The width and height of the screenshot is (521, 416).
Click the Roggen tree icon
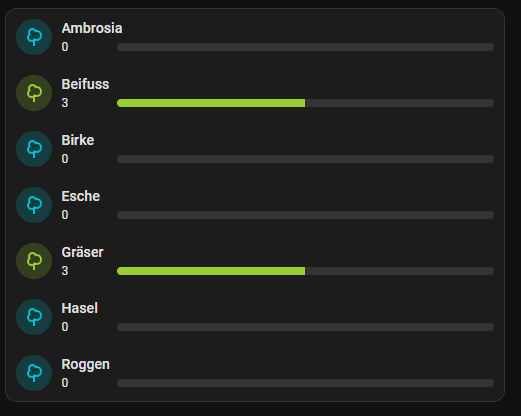point(34,373)
